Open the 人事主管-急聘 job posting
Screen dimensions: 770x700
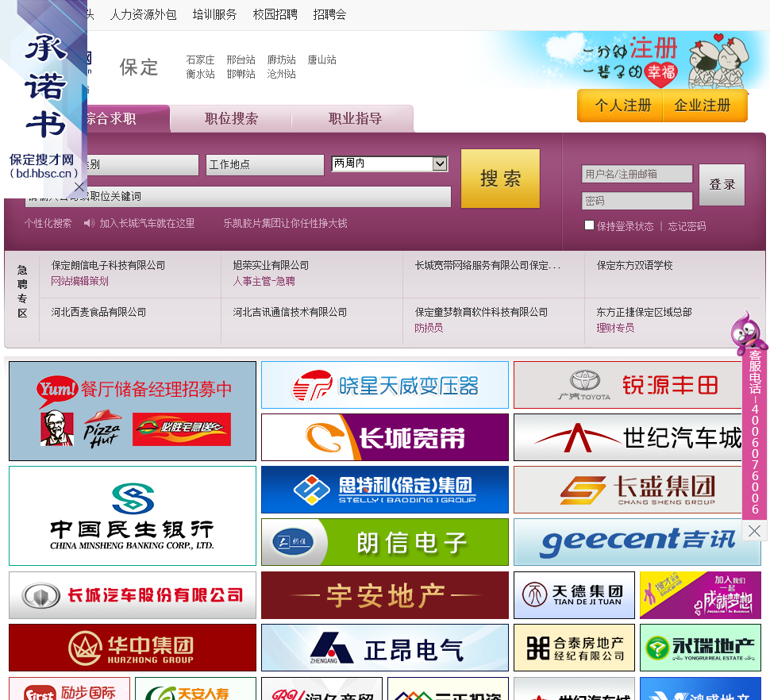click(x=264, y=281)
